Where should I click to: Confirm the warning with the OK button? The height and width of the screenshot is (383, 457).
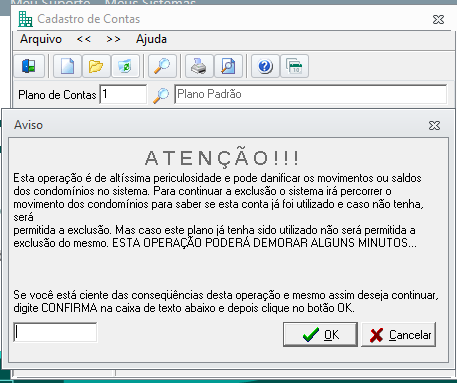pos(320,334)
